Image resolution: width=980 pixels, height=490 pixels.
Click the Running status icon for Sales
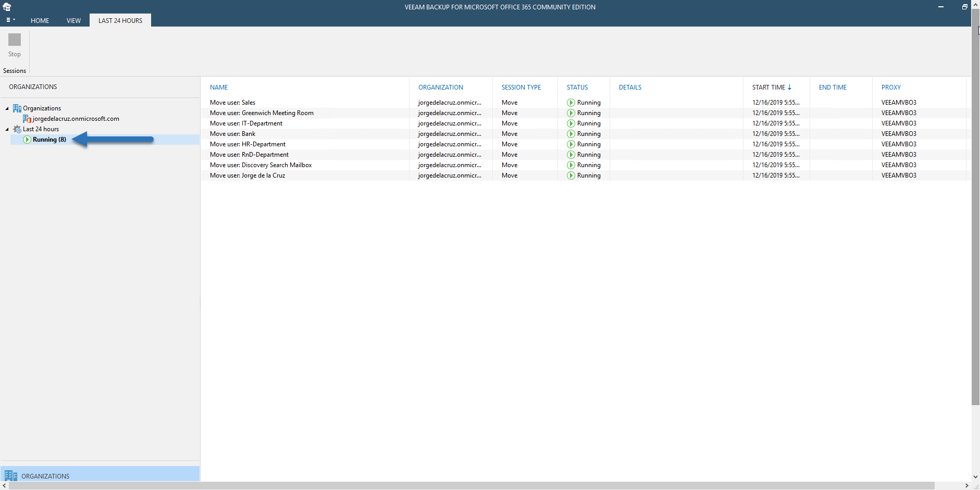pyautogui.click(x=571, y=103)
